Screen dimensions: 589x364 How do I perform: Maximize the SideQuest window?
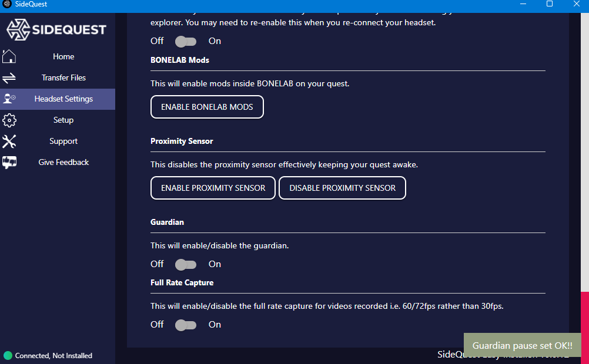[x=550, y=4]
